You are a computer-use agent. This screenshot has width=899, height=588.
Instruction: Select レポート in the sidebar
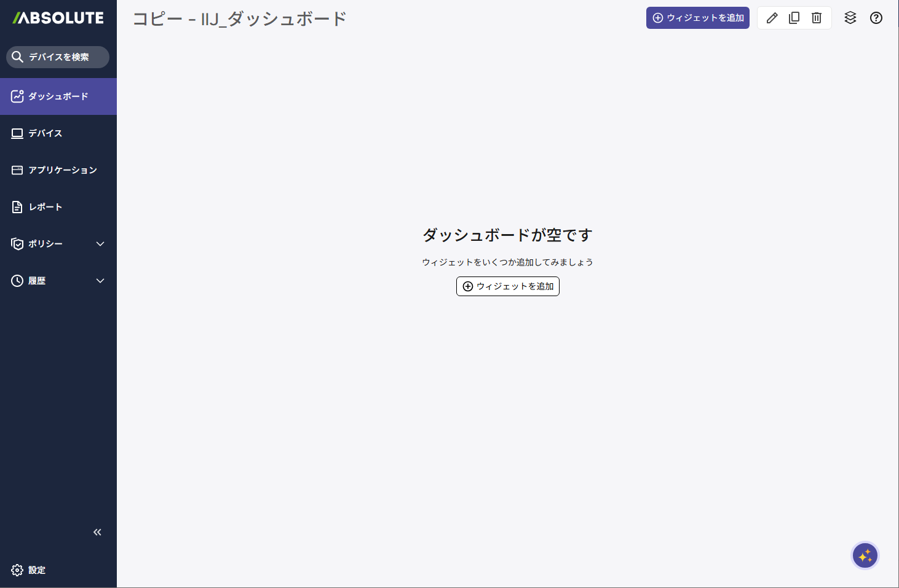point(45,207)
